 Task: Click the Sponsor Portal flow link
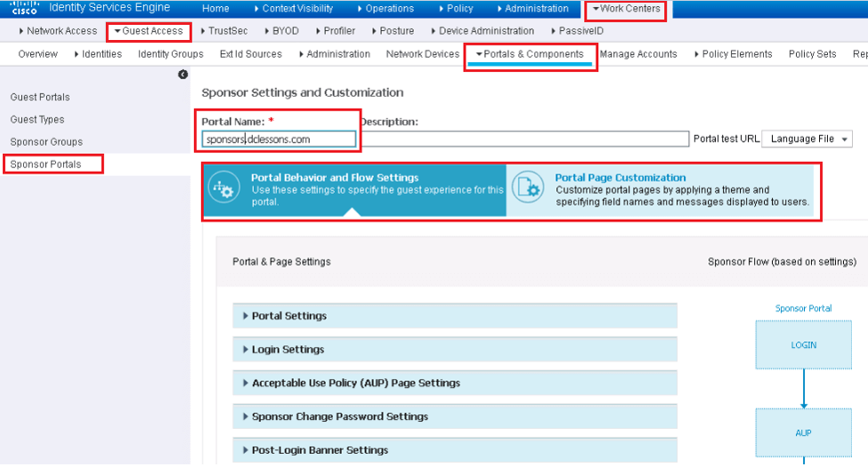coord(803,309)
